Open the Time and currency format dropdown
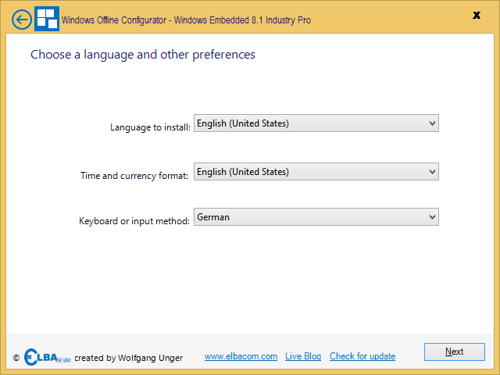Screen dimensions: 500x375 tap(316, 172)
